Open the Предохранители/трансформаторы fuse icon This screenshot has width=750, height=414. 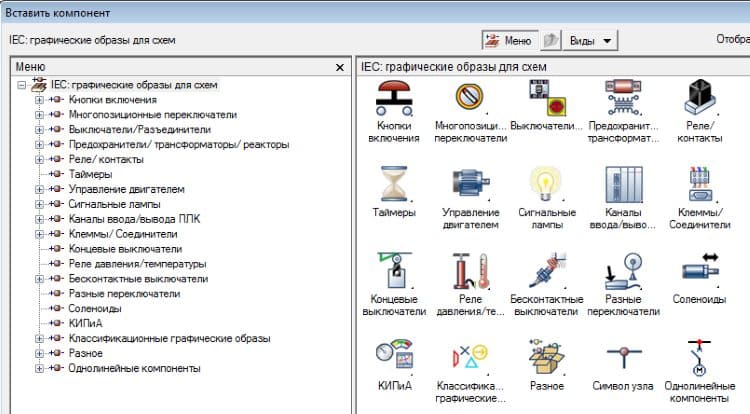point(623,98)
